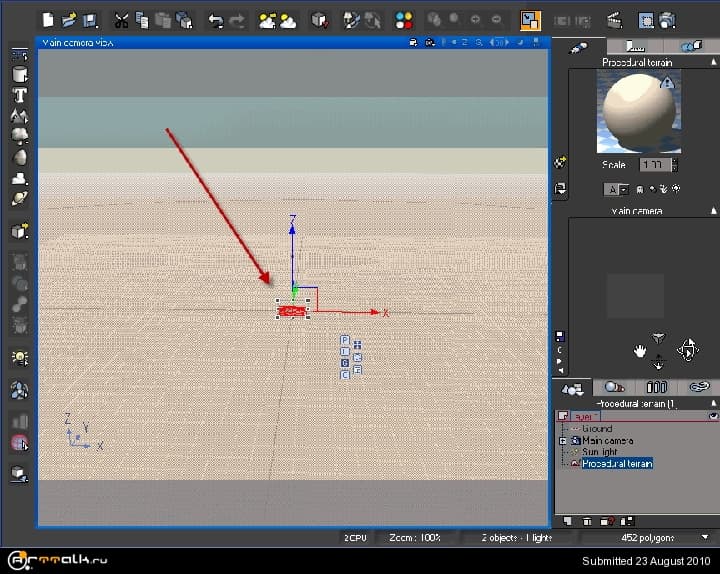Screen dimensions: 720x574
Task: Switch to the links tab in browser
Action: [x=699, y=387]
